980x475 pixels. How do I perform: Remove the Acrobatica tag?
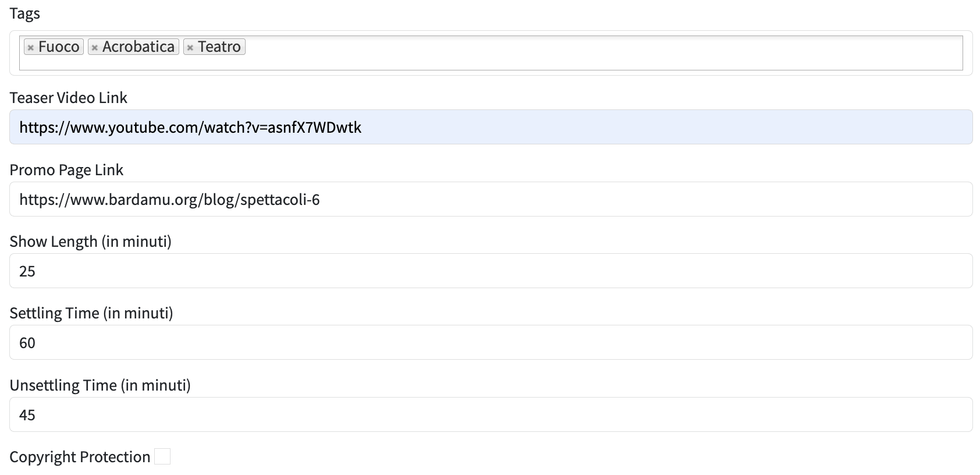click(94, 48)
